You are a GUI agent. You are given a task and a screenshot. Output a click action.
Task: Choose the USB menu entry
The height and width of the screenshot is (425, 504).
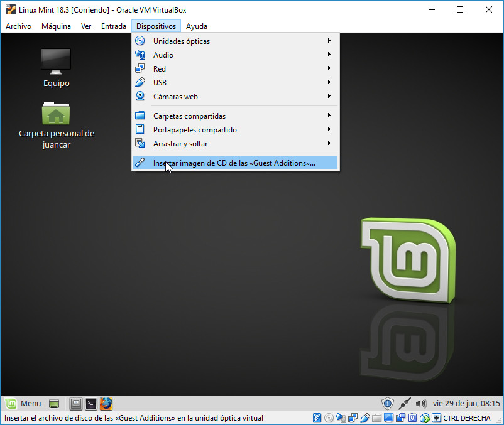click(235, 82)
